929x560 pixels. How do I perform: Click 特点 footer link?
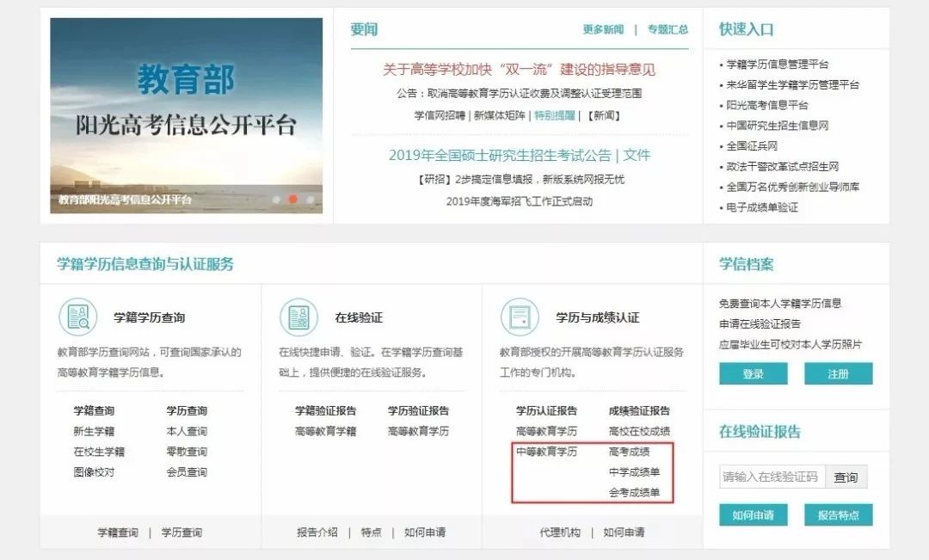371,532
